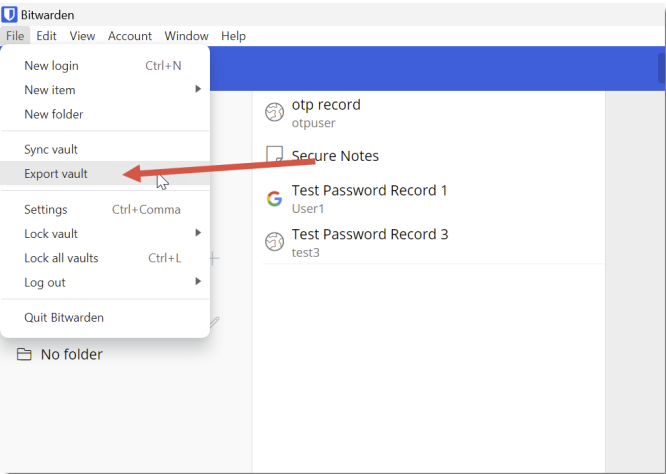Open the File menu
This screenshot has width=666, height=474.
pyautogui.click(x=15, y=36)
